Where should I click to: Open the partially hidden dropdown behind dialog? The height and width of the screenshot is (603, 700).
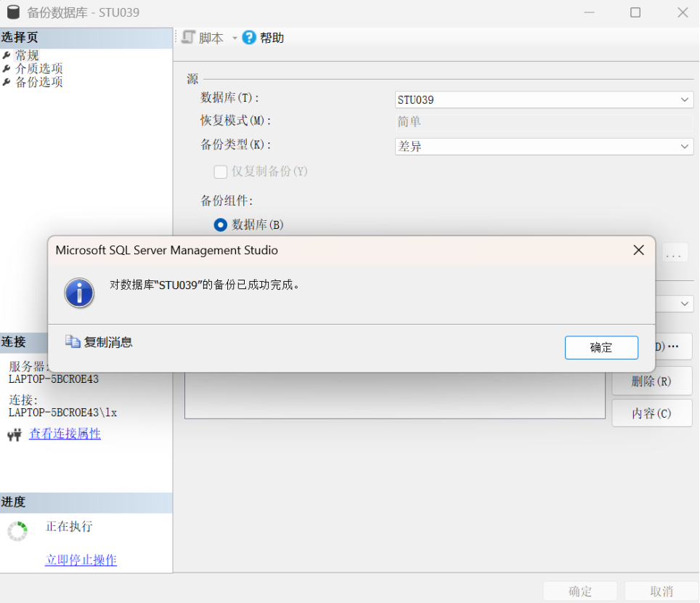pos(675,304)
